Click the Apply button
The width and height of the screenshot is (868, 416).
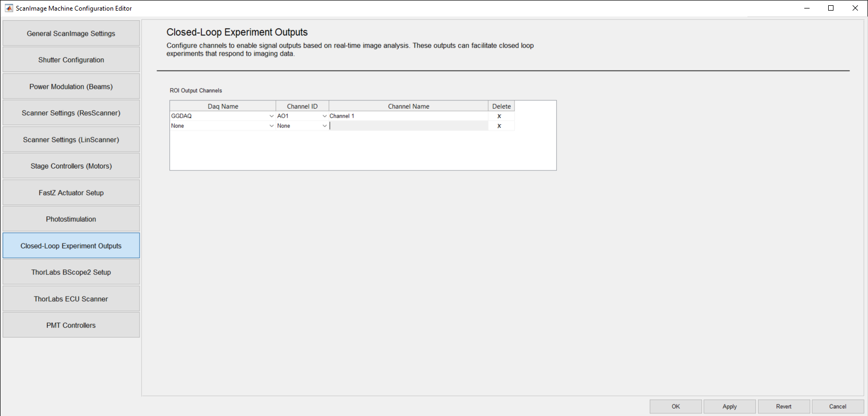click(729, 406)
